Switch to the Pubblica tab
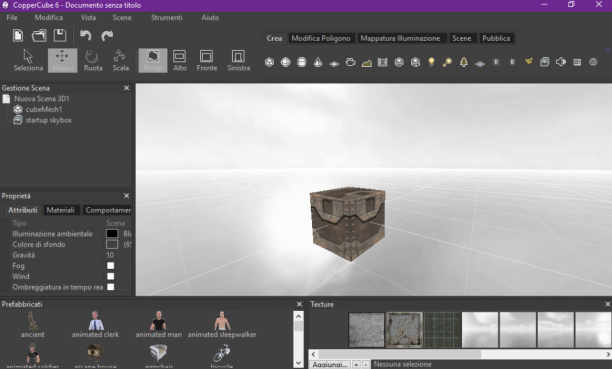Image resolution: width=612 pixels, height=369 pixels. (x=496, y=38)
